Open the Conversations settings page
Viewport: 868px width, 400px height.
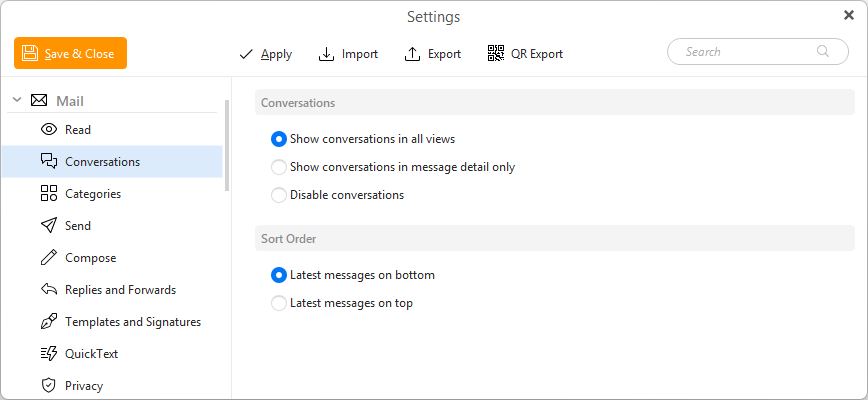click(102, 162)
